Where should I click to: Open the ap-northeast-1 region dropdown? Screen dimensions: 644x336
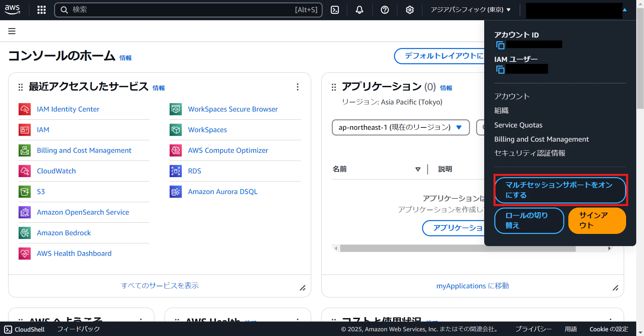(x=401, y=127)
